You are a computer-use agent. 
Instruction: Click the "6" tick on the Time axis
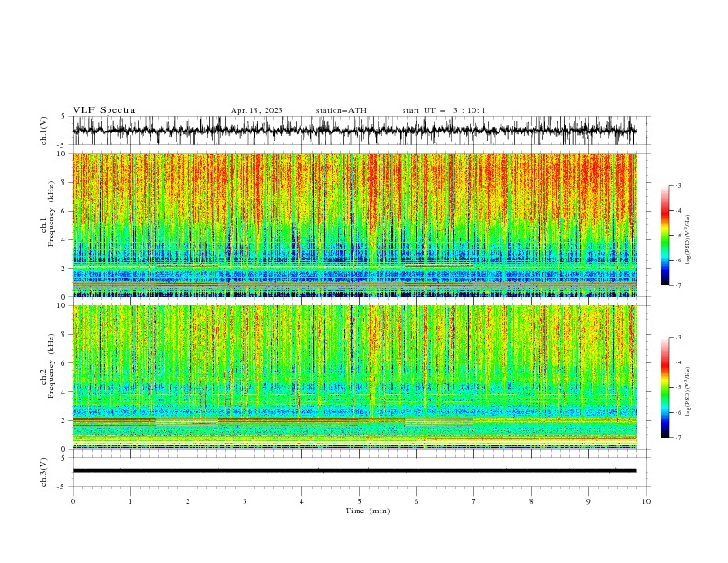click(x=417, y=501)
